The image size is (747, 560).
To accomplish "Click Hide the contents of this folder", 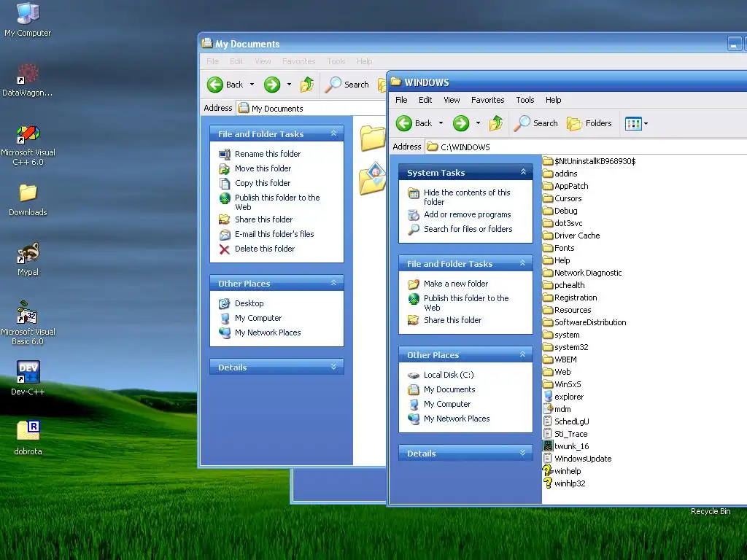I will click(467, 197).
